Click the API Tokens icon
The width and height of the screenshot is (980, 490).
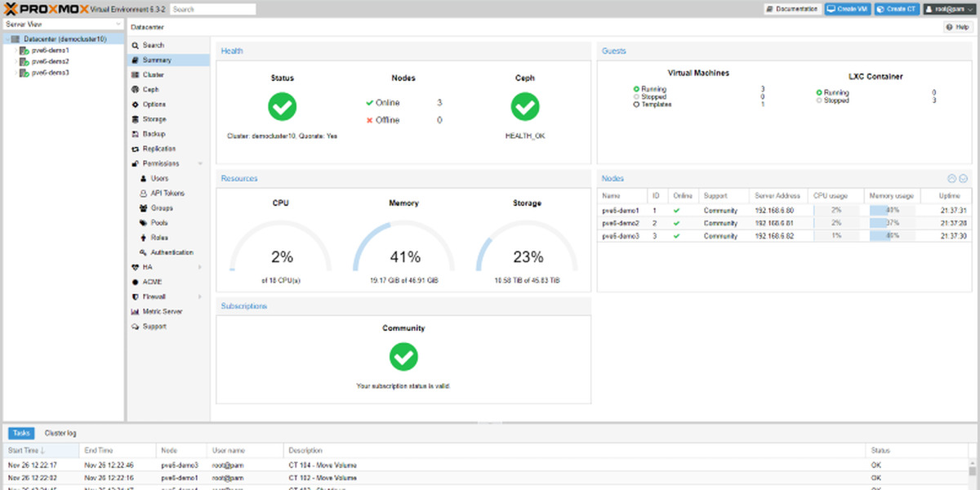click(x=144, y=194)
